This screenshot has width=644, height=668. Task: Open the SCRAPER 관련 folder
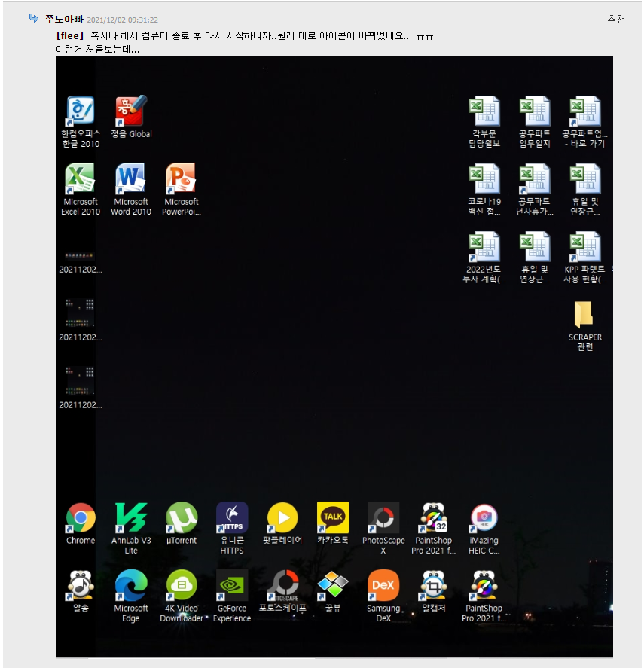[584, 325]
